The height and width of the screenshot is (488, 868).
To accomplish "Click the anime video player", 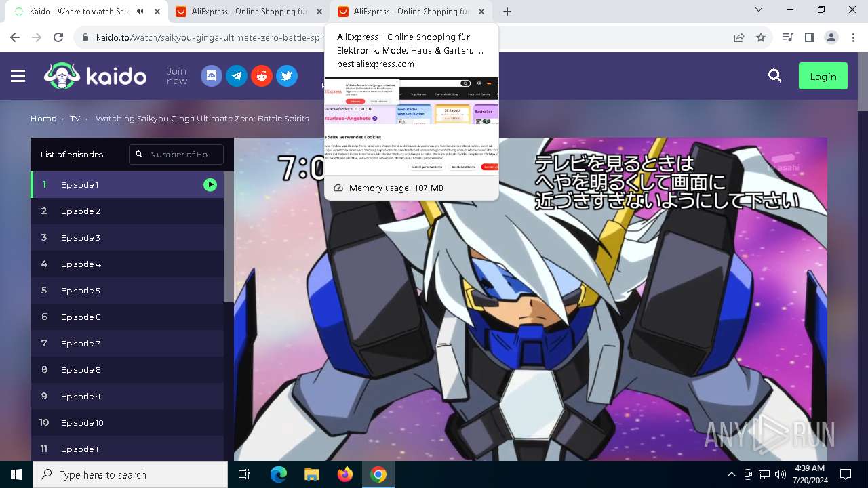I will (530, 299).
